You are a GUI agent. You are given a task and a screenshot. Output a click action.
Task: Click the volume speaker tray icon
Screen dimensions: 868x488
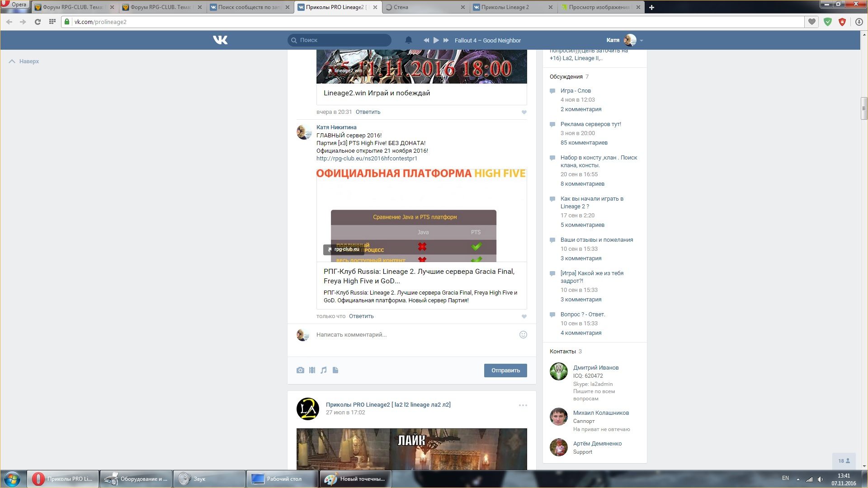[x=820, y=479]
